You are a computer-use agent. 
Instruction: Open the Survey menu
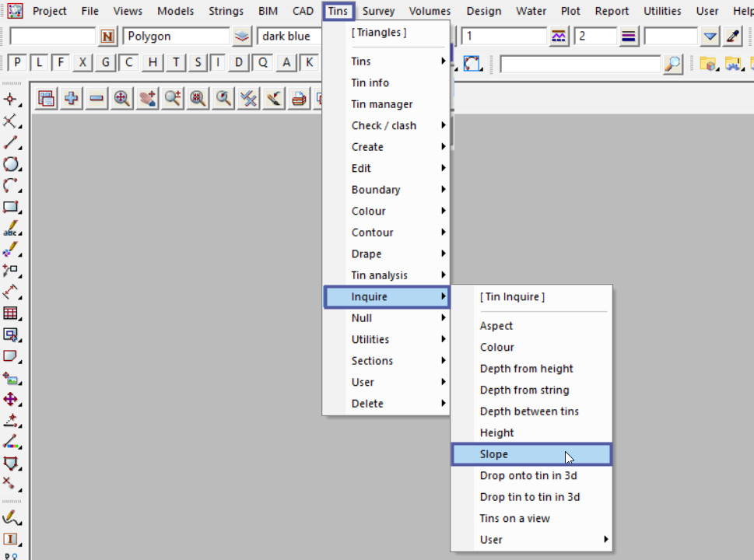tap(378, 11)
